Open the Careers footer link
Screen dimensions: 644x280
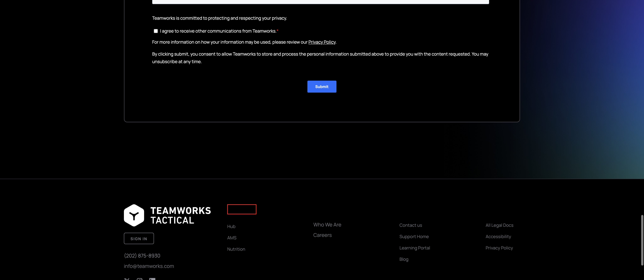click(x=322, y=235)
